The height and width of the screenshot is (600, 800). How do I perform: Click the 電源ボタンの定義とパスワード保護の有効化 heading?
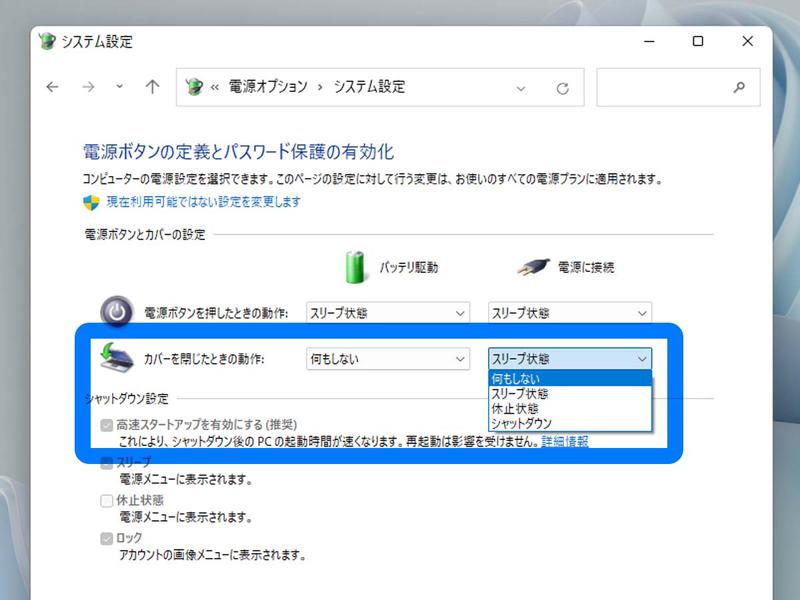[x=238, y=152]
